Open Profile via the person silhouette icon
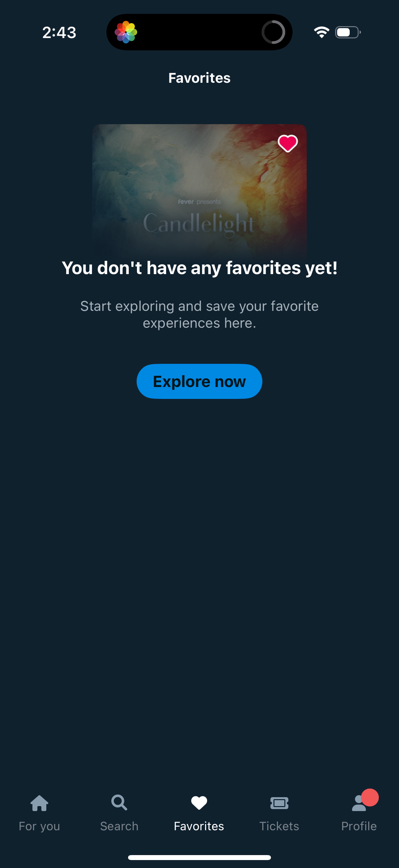Screen dimensions: 399x868 [359, 803]
